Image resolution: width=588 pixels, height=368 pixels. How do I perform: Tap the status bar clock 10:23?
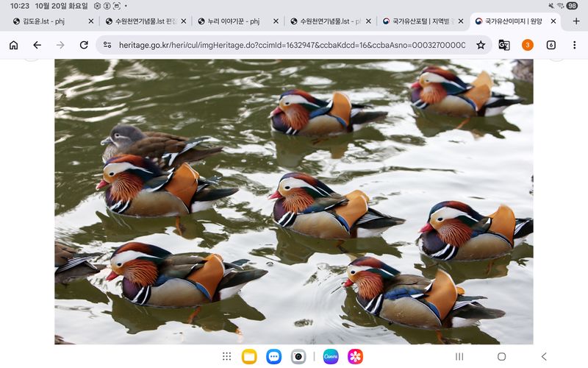[19, 6]
